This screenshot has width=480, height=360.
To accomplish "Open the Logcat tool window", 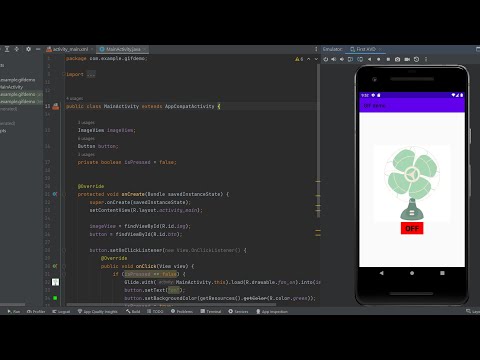I will click(61, 311).
